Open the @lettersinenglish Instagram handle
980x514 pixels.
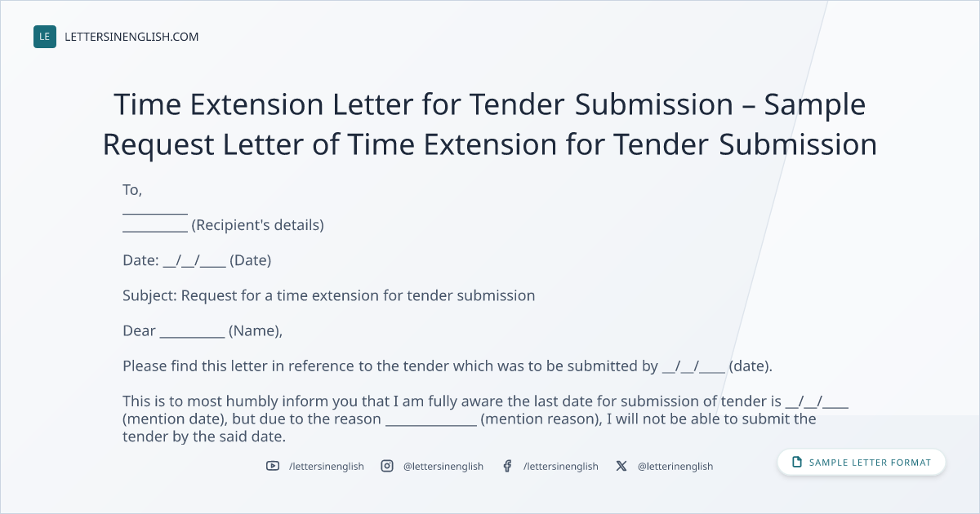[443, 466]
